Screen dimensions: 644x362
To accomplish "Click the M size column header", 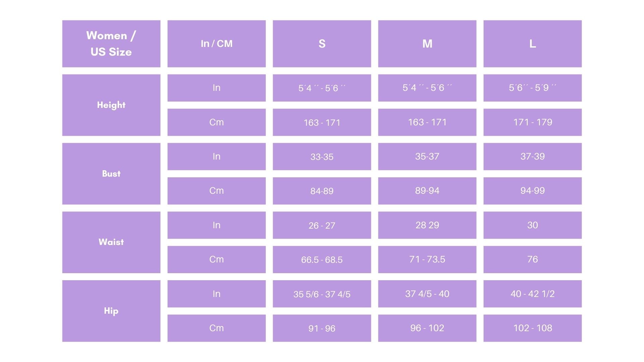I will [427, 44].
